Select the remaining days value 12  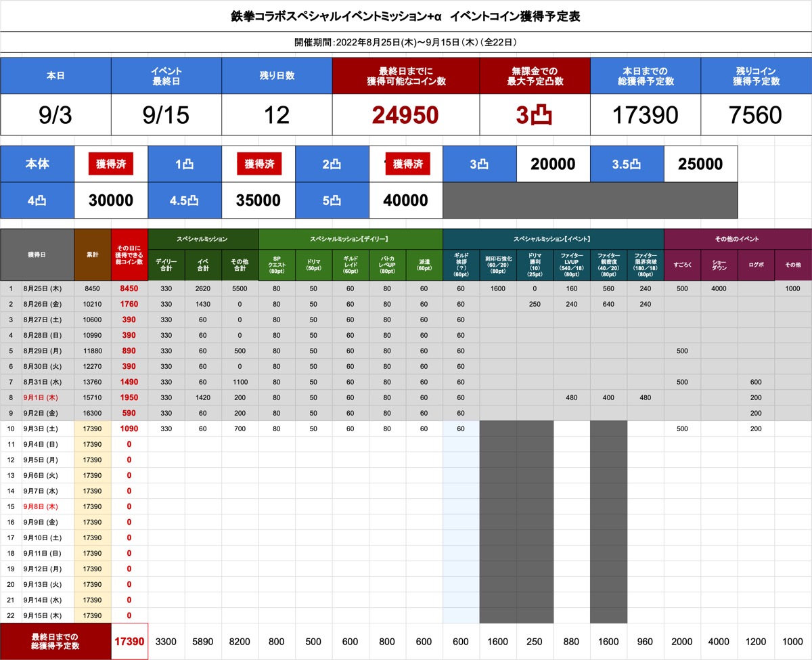[277, 115]
